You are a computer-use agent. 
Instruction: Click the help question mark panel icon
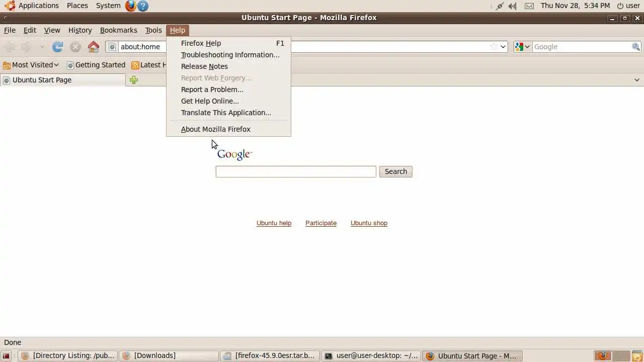(x=143, y=6)
